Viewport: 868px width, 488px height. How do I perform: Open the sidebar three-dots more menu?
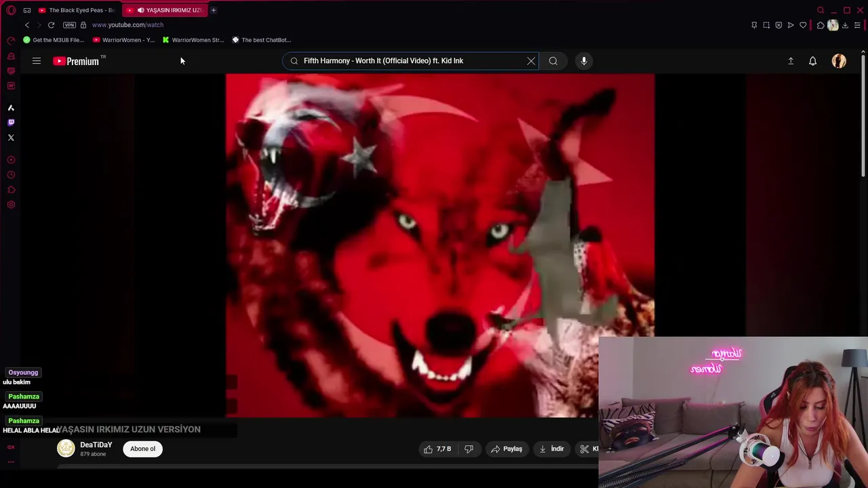point(11,462)
